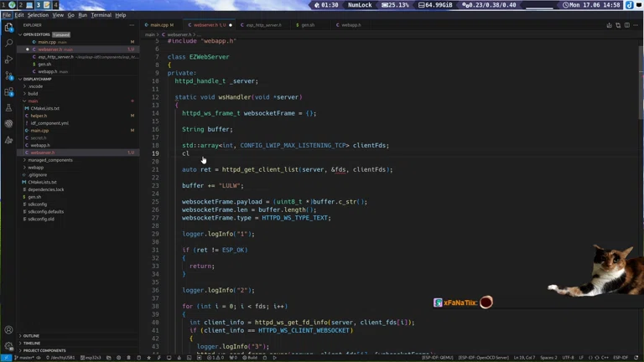Screen dimensions: 644x362
Task: Expand the managed_components folder
Action: coord(49,160)
